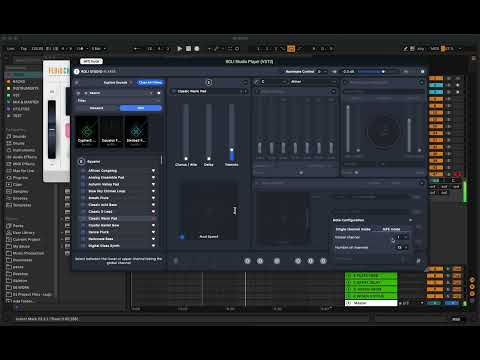The image size is (480, 360).
Task: Tap tempo with the Tap button
Action: click(x=23, y=49)
